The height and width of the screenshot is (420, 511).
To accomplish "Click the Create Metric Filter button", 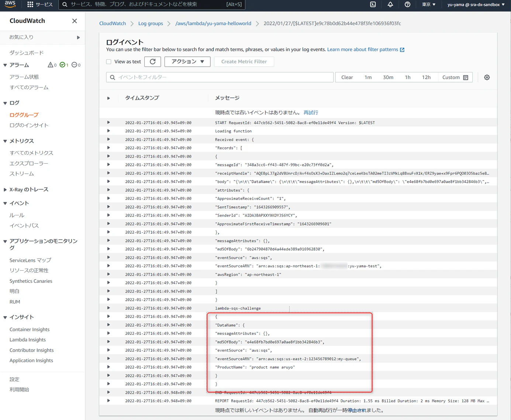I will pyautogui.click(x=244, y=62).
